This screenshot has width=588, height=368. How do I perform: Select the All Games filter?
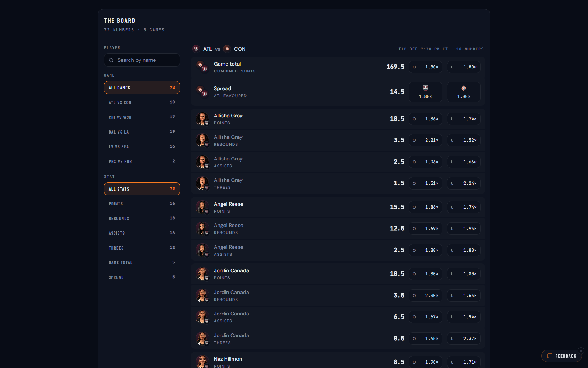142,88
